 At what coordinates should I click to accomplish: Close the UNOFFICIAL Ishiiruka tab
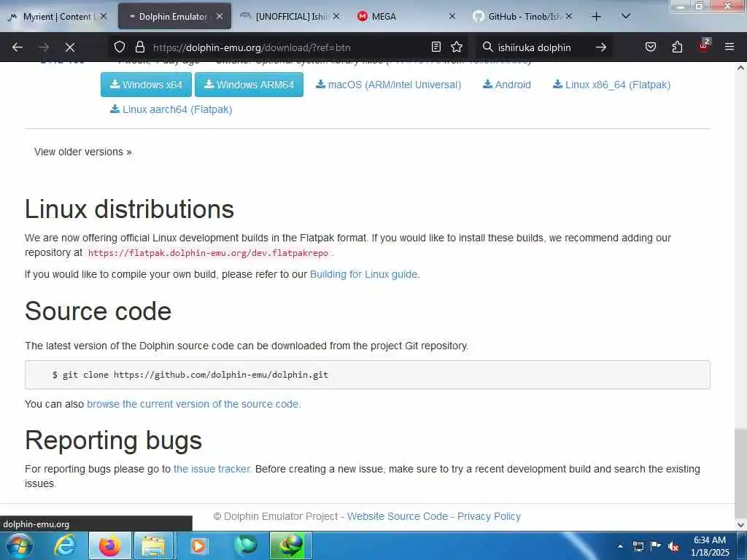tap(336, 17)
